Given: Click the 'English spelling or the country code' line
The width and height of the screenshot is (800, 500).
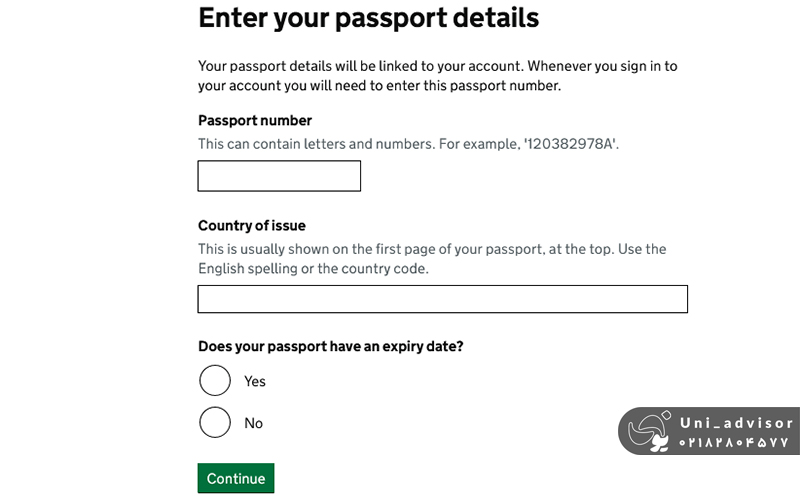Looking at the screenshot, I should 314,269.
